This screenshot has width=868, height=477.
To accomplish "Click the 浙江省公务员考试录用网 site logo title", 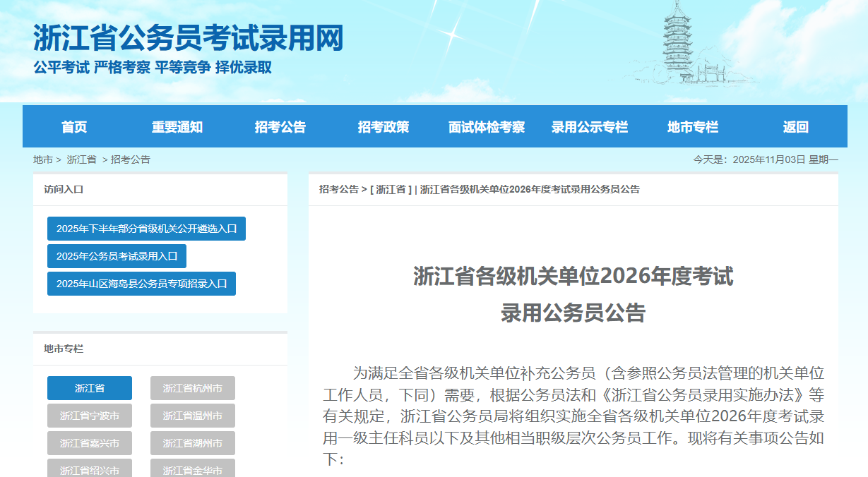I will (x=188, y=38).
